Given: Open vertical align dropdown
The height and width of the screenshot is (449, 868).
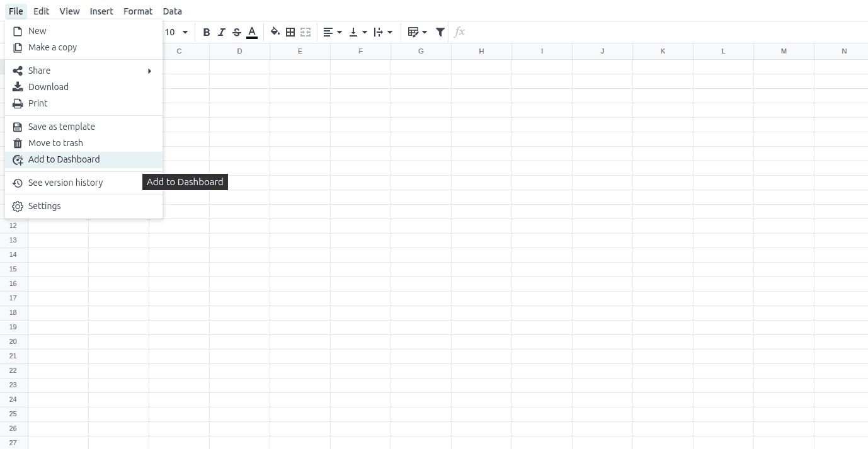Looking at the screenshot, I should (x=358, y=32).
